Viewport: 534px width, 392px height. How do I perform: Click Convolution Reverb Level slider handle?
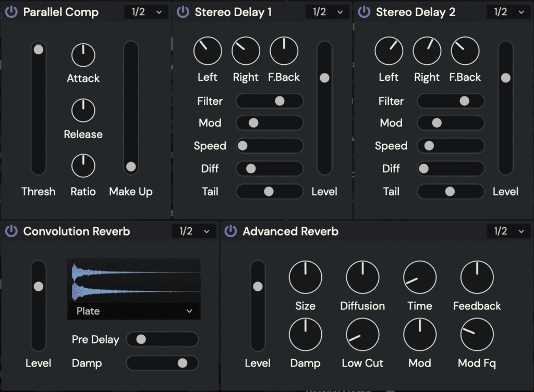coord(39,287)
